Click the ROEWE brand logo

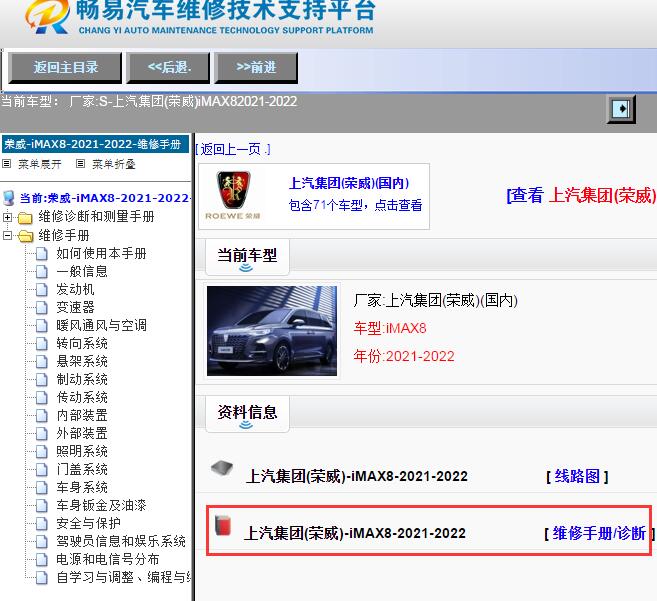click(x=233, y=196)
